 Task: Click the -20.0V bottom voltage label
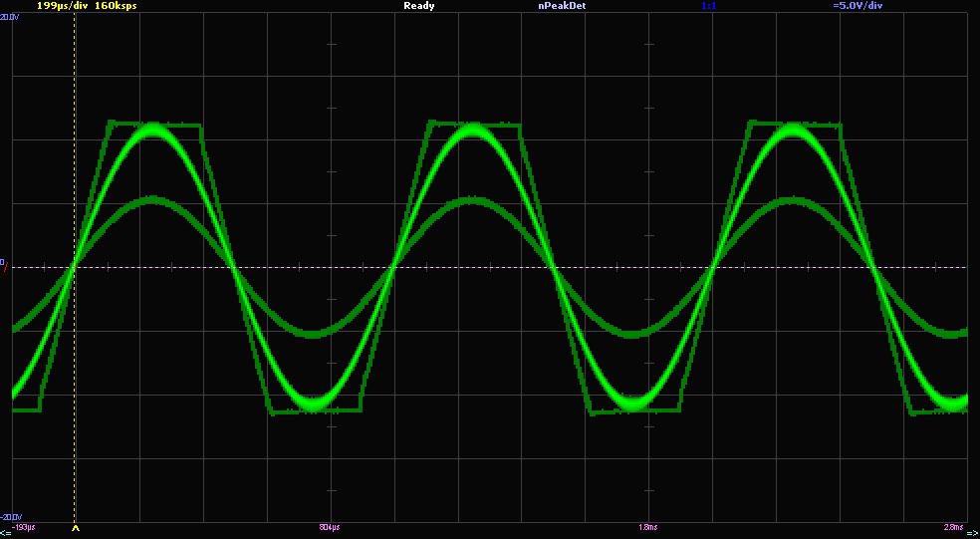coord(8,517)
